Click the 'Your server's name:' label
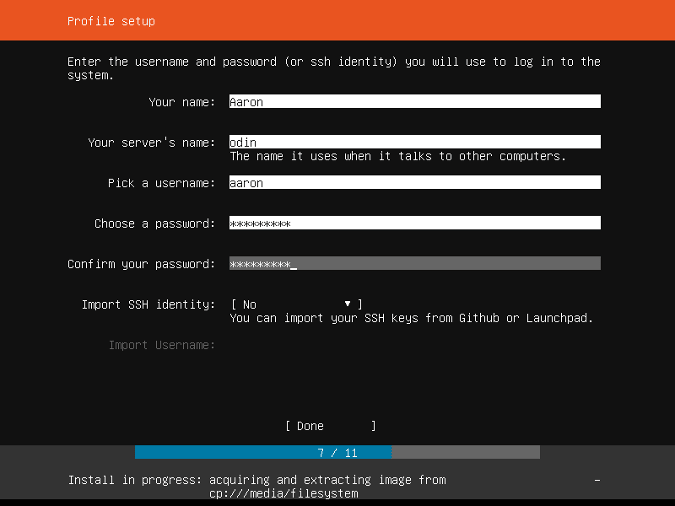675x506 pixels. (151, 143)
